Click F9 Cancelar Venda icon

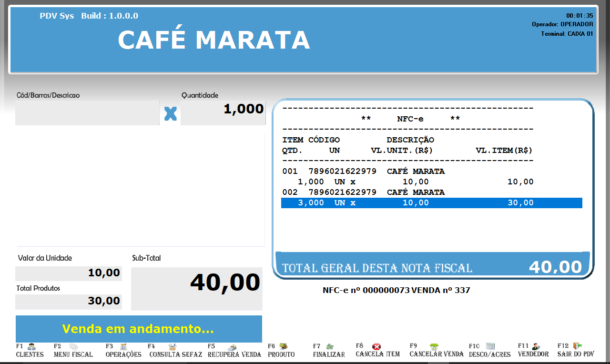click(x=434, y=346)
